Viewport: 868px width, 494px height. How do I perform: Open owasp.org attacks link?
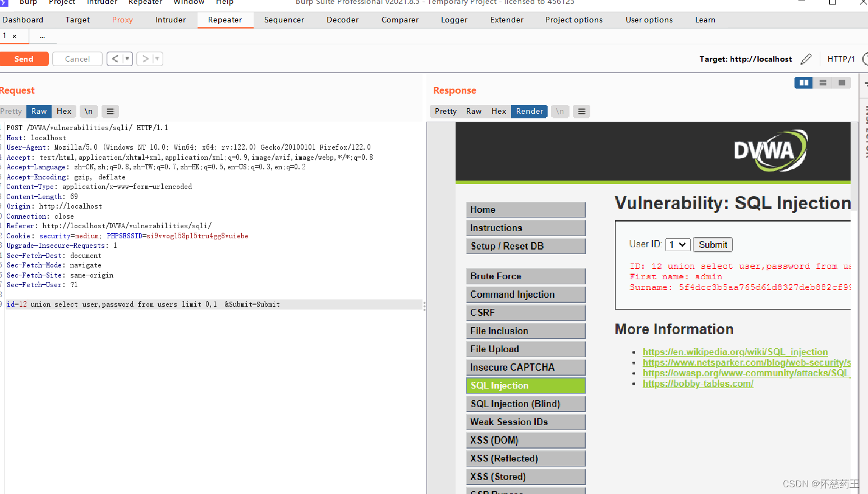747,373
